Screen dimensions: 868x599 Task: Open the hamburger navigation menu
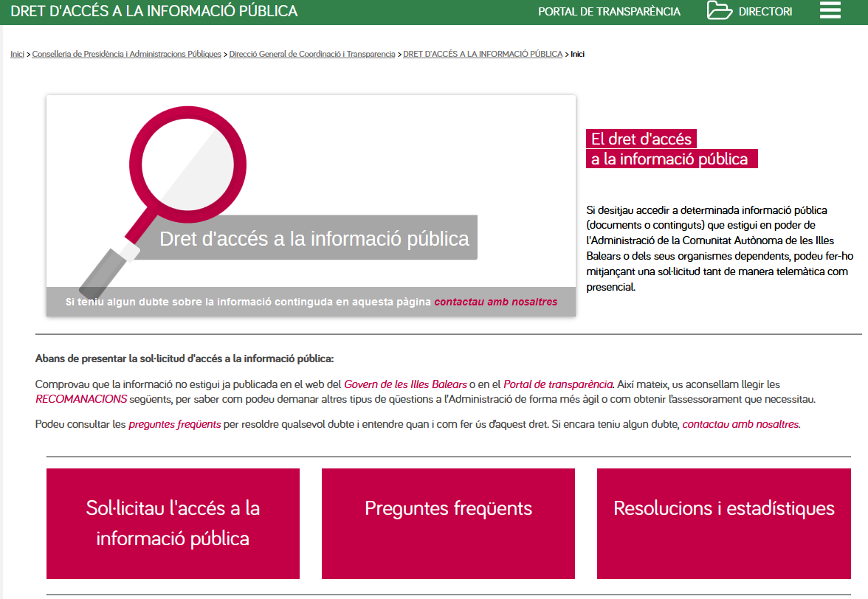(830, 10)
